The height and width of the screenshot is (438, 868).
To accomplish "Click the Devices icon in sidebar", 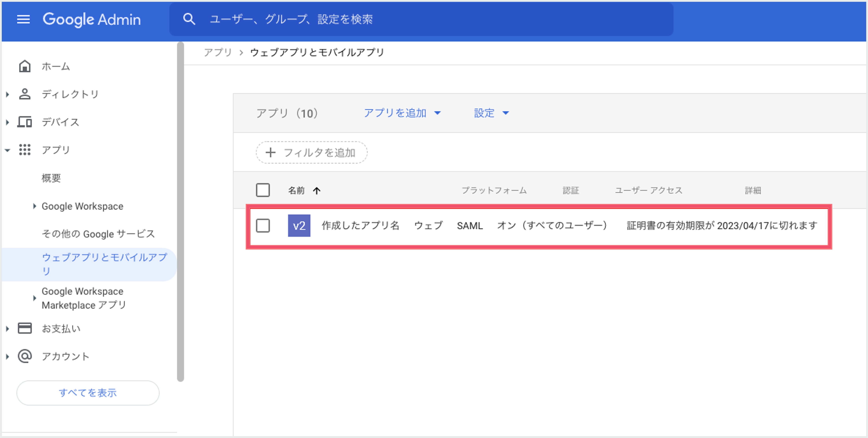I will 25,122.
